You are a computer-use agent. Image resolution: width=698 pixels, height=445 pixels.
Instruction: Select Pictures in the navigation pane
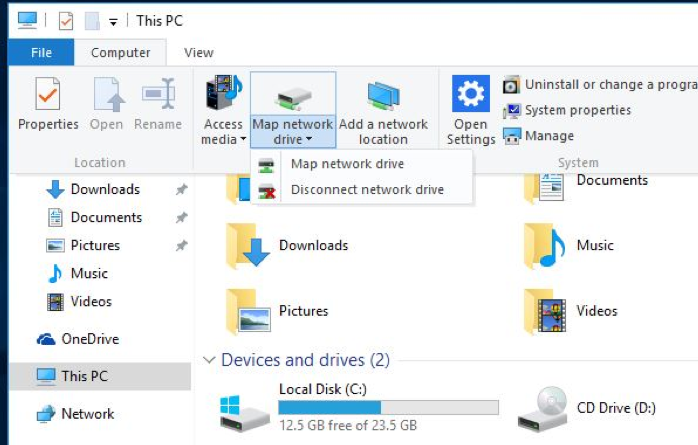pos(95,245)
